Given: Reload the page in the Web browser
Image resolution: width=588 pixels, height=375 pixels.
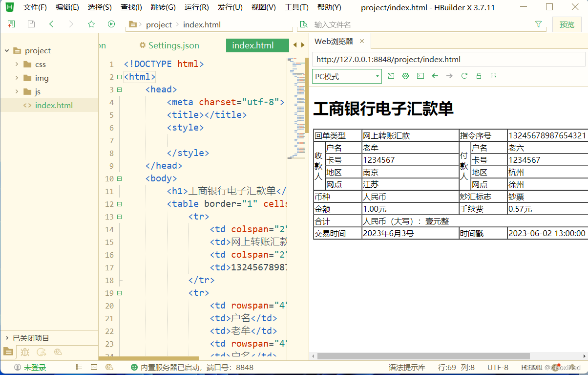Looking at the screenshot, I should [464, 76].
